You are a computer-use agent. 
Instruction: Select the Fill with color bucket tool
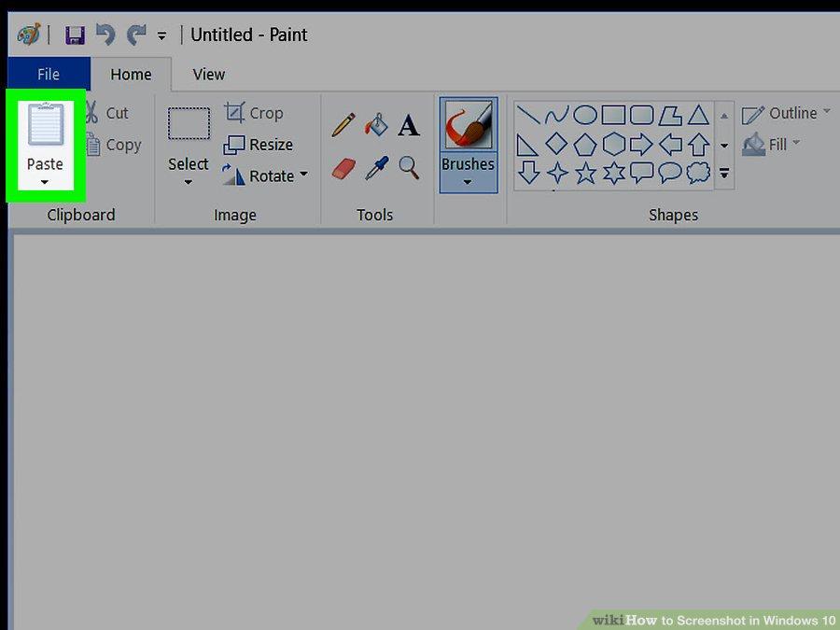(377, 125)
